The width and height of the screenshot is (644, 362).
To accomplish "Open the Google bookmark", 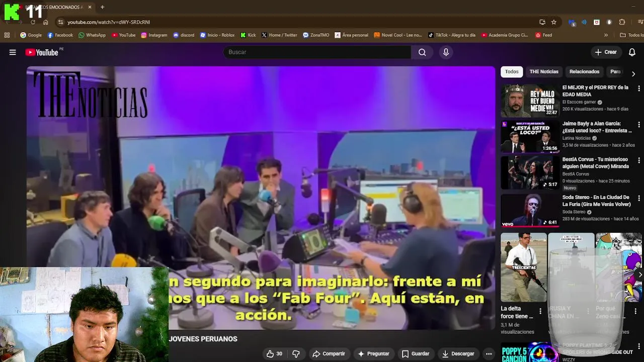I will tap(31, 35).
